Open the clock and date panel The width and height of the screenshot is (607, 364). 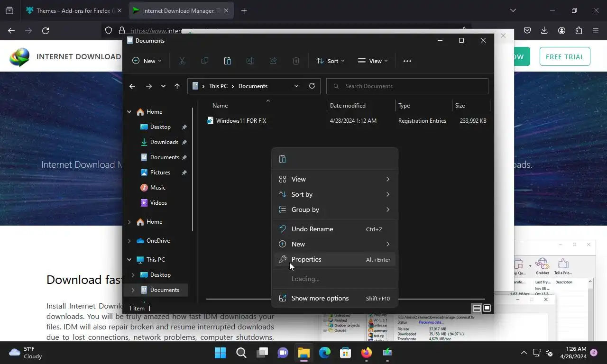[x=573, y=353]
